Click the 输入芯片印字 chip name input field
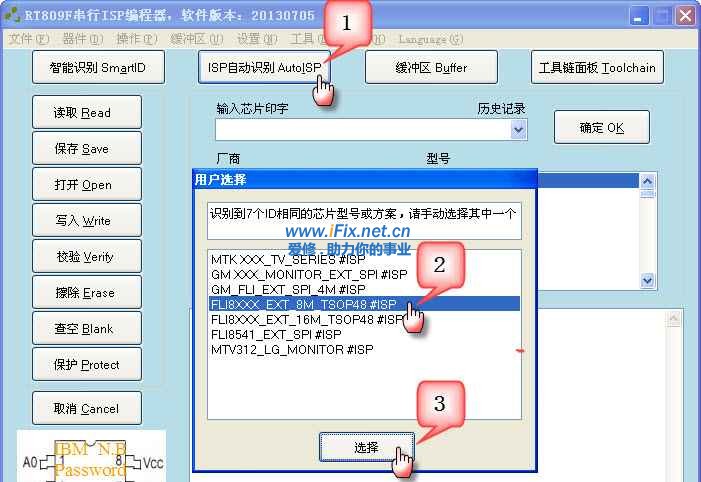This screenshot has height=482, width=701. click(362, 129)
